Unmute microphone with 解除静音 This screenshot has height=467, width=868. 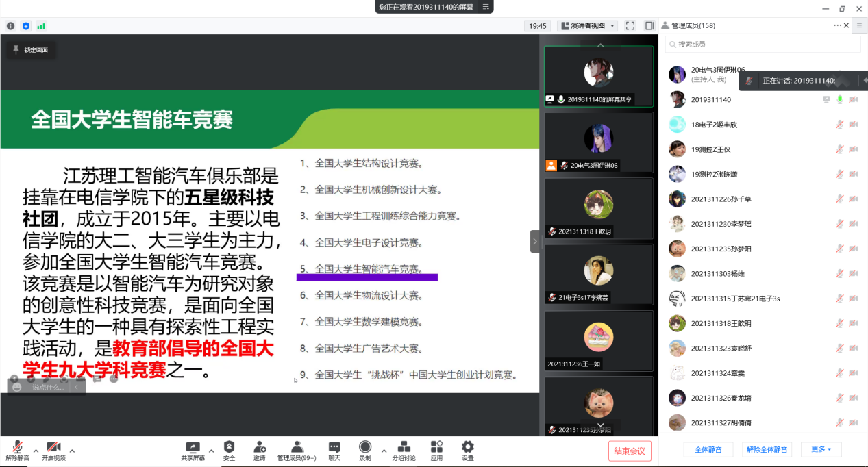(17, 451)
